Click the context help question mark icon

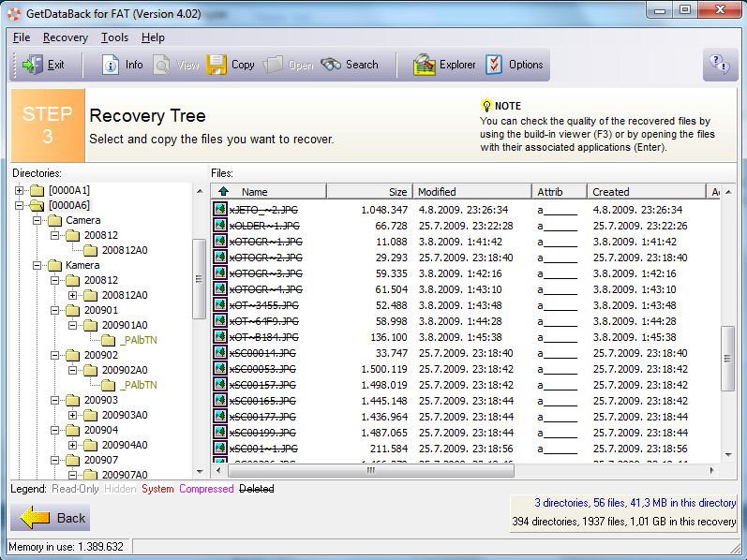[720, 65]
